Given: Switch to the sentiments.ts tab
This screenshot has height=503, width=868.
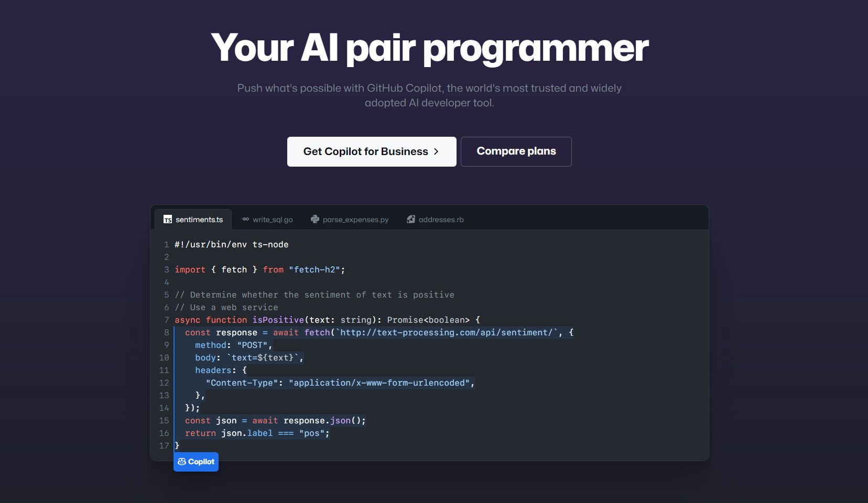Looking at the screenshot, I should pos(193,220).
